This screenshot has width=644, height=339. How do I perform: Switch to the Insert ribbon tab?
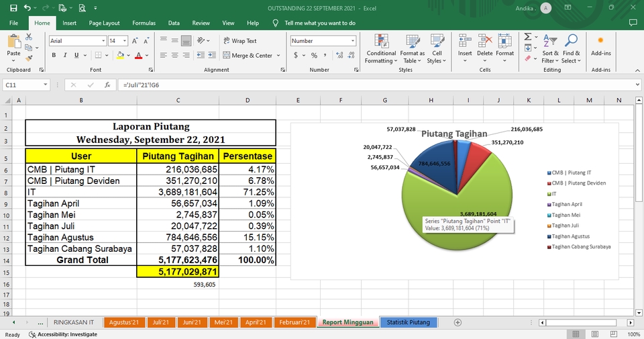69,23
